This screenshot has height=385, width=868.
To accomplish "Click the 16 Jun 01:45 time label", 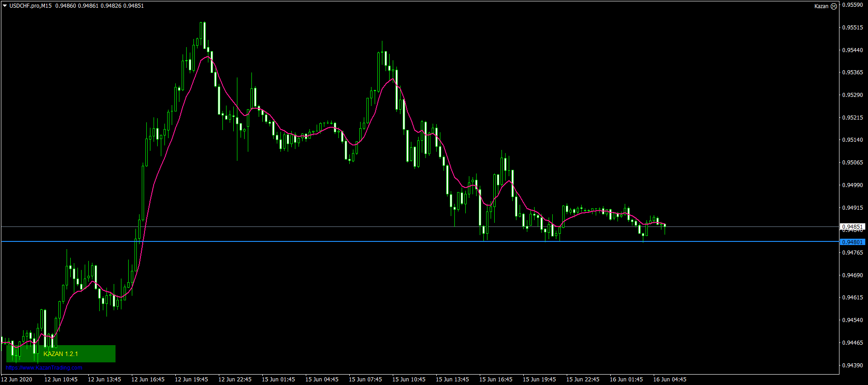I will coord(626,380).
